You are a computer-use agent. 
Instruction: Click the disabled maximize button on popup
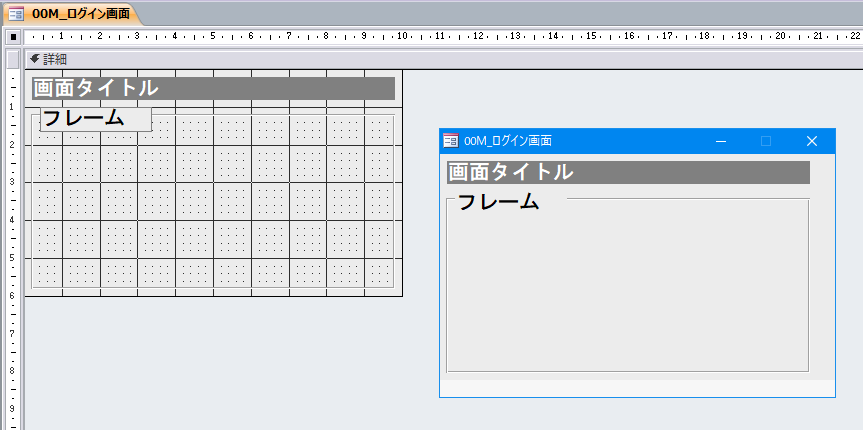(766, 142)
